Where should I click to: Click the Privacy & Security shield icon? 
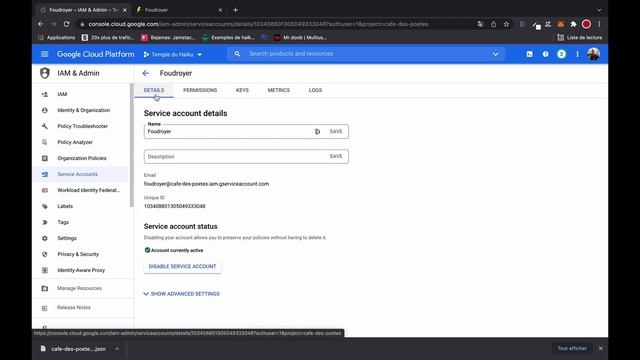(x=44, y=254)
